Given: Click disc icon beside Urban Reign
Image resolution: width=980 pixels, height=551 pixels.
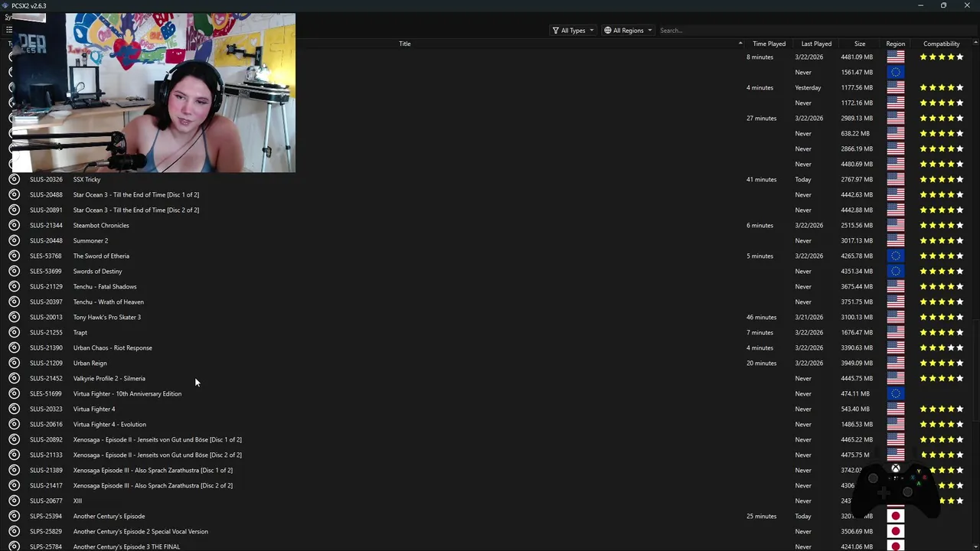Looking at the screenshot, I should point(14,363).
